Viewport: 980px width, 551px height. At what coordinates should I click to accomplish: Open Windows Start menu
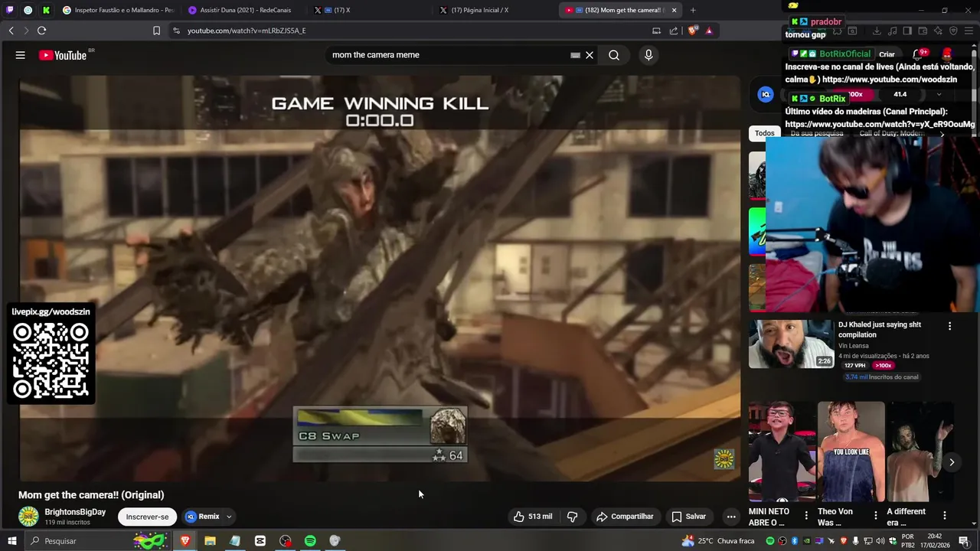[x=11, y=541]
